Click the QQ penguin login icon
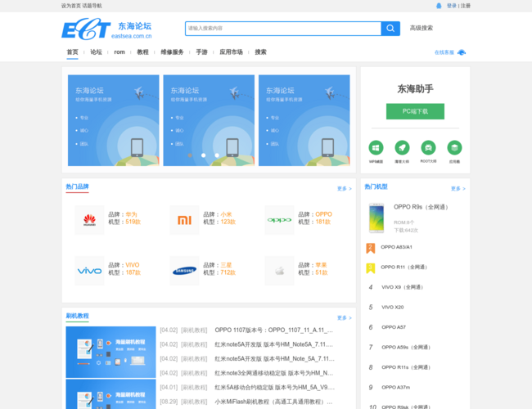The height and width of the screenshot is (409, 532). pos(439,6)
